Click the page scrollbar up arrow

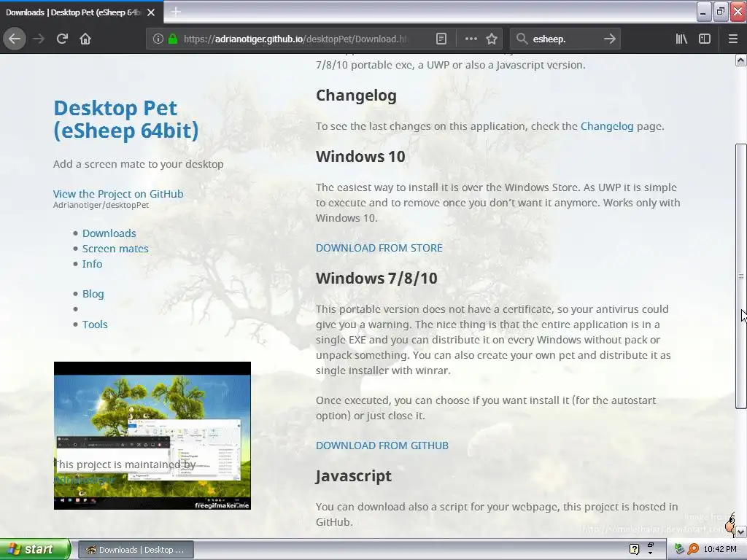click(741, 61)
